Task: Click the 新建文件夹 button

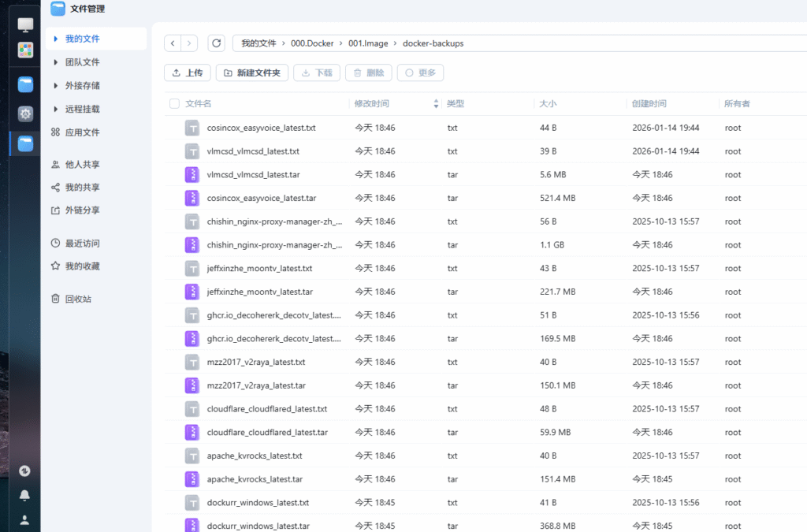Action: pos(251,73)
